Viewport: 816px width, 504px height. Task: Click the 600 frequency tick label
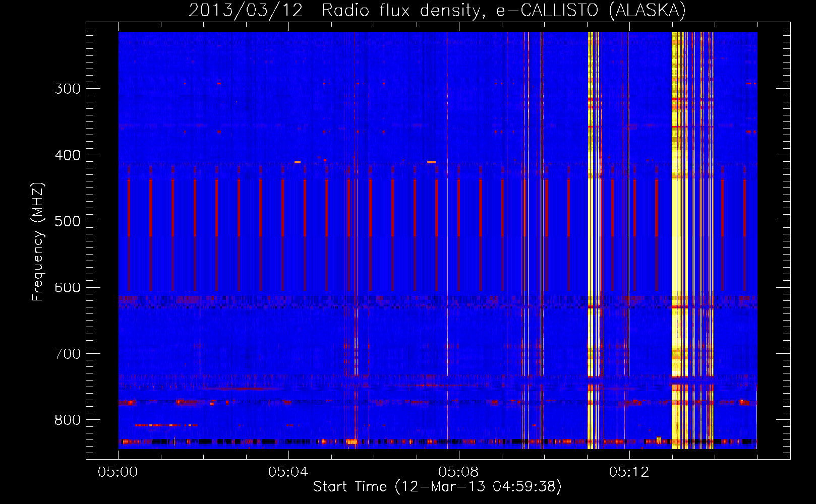68,288
